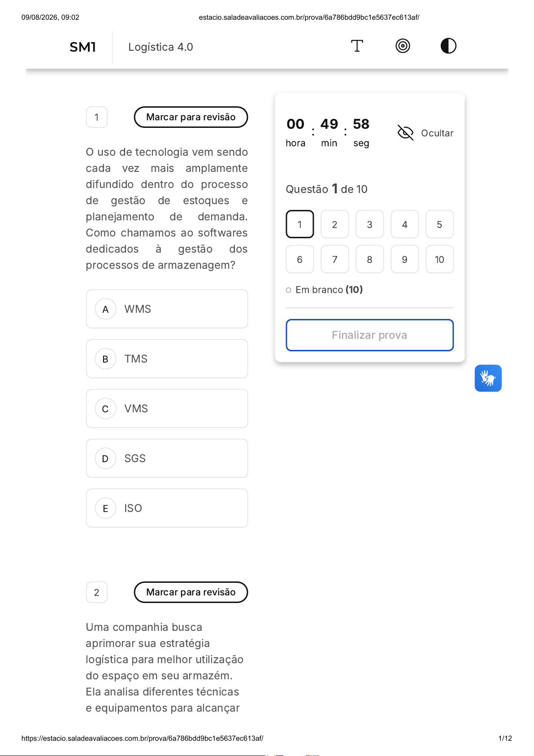Viewport: 534px width, 756px height.
Task: Select answer A WMS
Action: tap(167, 309)
